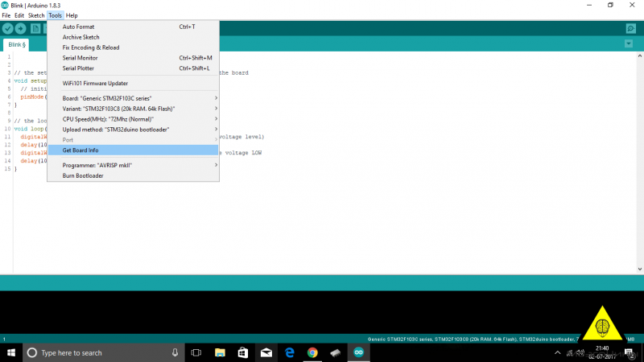Open the Action Center notification icon

coord(629,352)
